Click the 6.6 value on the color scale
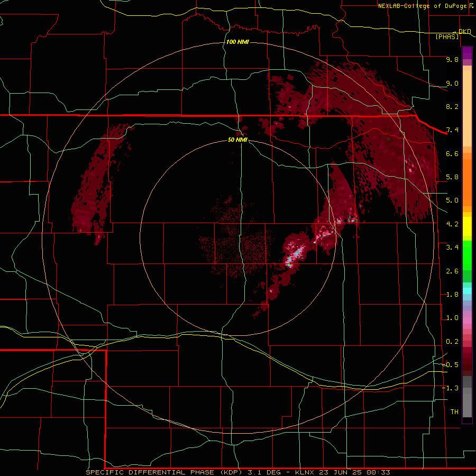Image resolution: width=476 pixels, height=476 pixels. pos(452,153)
